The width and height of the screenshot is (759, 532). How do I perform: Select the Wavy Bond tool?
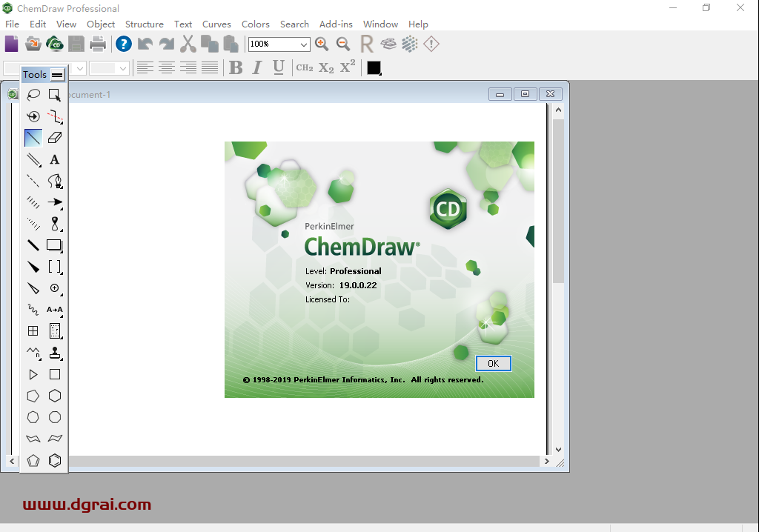(33, 309)
